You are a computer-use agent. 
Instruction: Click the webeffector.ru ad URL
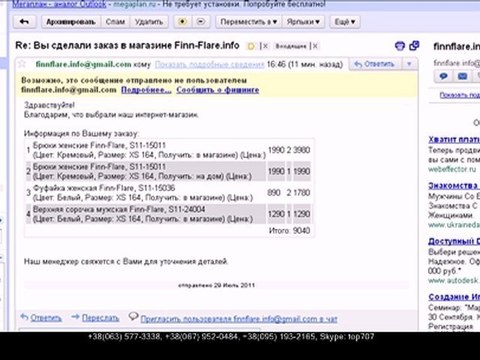tap(452, 169)
